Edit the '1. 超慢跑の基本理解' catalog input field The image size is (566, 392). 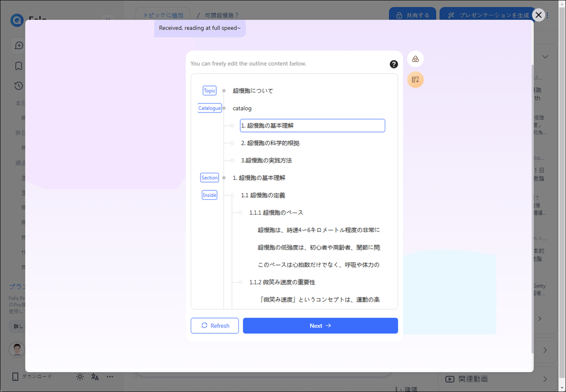tap(312, 125)
